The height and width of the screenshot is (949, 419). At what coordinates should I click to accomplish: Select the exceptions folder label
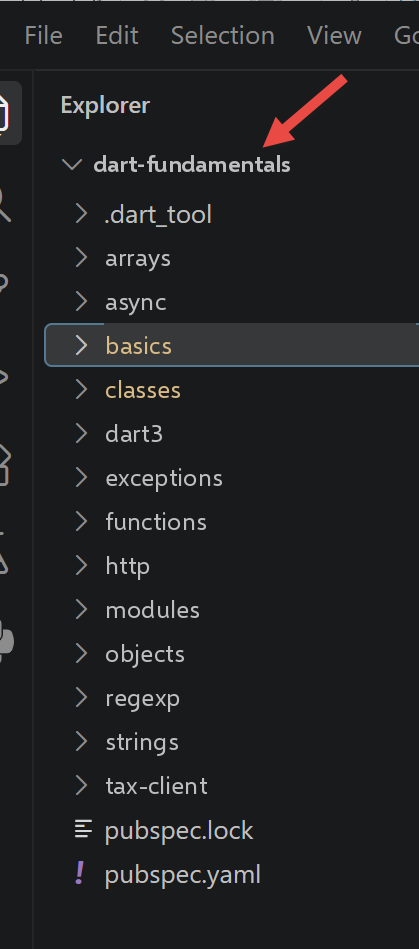(164, 479)
